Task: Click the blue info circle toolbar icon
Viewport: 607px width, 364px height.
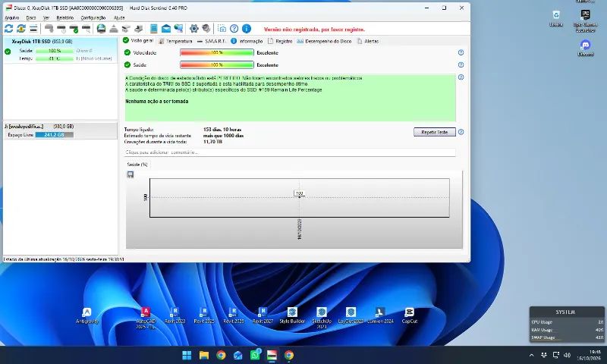Action: [247, 28]
